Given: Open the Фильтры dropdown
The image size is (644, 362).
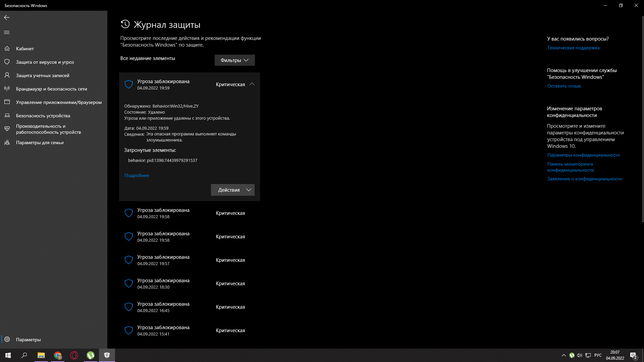Looking at the screenshot, I should [x=234, y=60].
